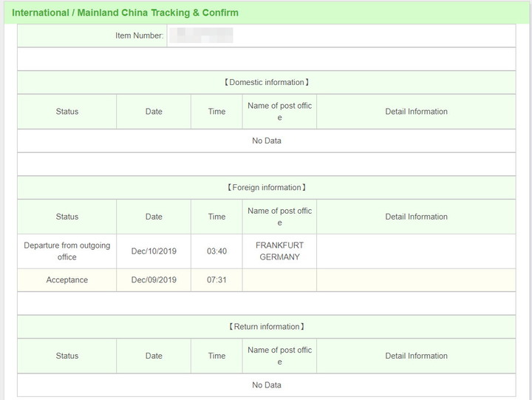Click the Domestic information section header

(x=266, y=82)
